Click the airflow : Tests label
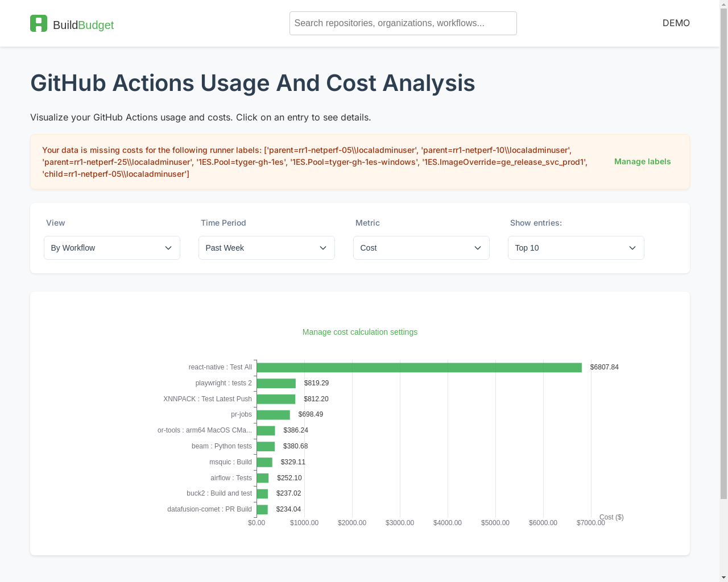Image resolution: width=728 pixels, height=582 pixels. tap(231, 478)
